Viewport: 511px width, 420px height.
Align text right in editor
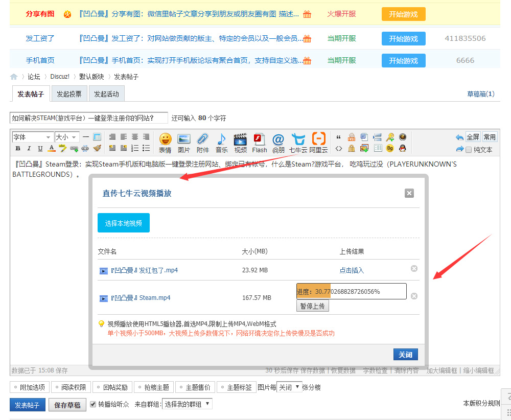pyautogui.click(x=146, y=137)
